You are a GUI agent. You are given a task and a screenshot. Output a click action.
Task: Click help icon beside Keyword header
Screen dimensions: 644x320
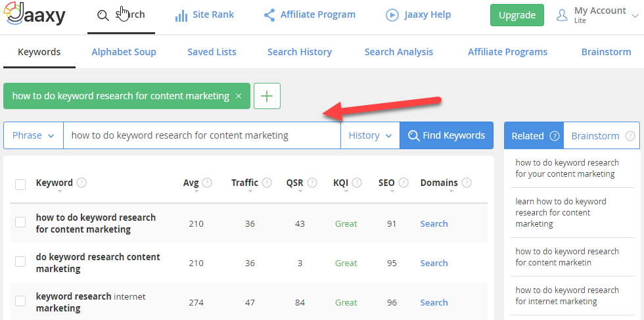81,183
